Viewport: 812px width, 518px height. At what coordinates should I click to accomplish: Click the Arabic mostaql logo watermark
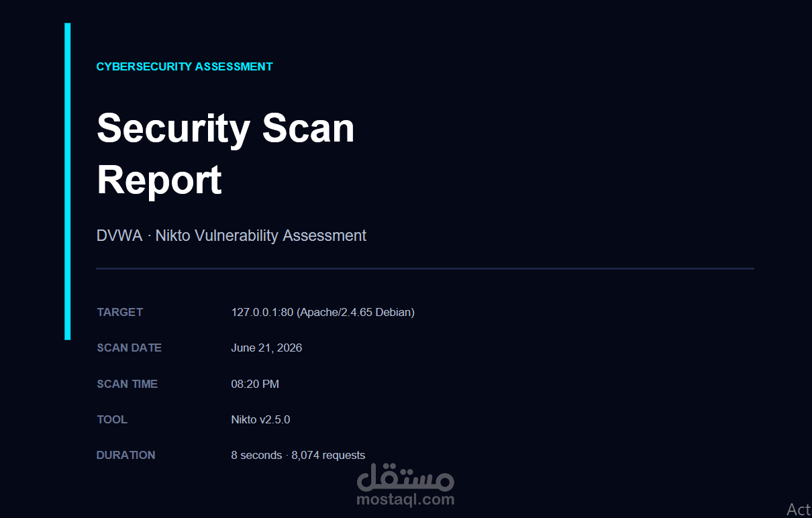click(x=405, y=478)
